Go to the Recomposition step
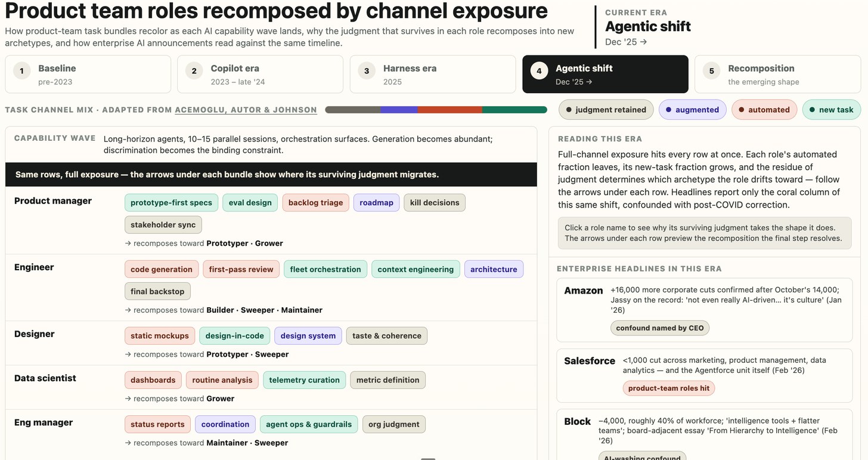 (x=777, y=75)
